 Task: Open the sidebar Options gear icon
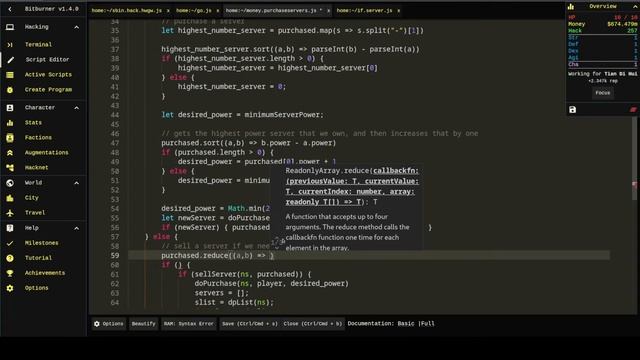click(x=10, y=288)
